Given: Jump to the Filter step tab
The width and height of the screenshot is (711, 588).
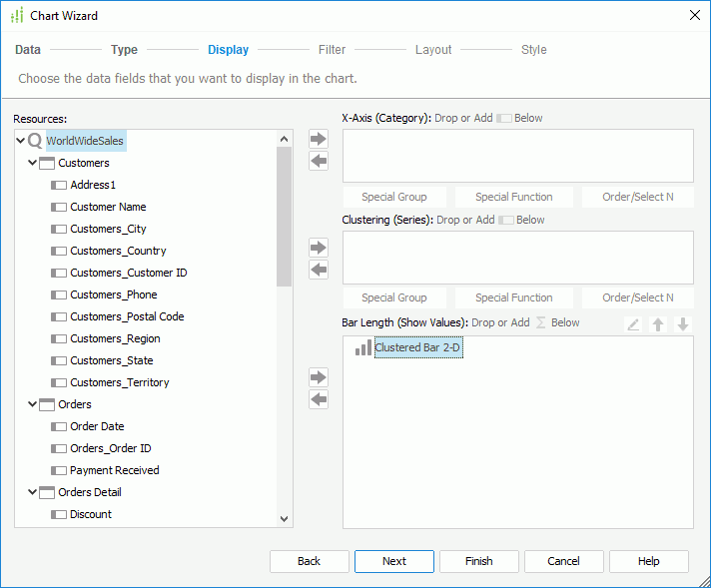Looking at the screenshot, I should 332,49.
